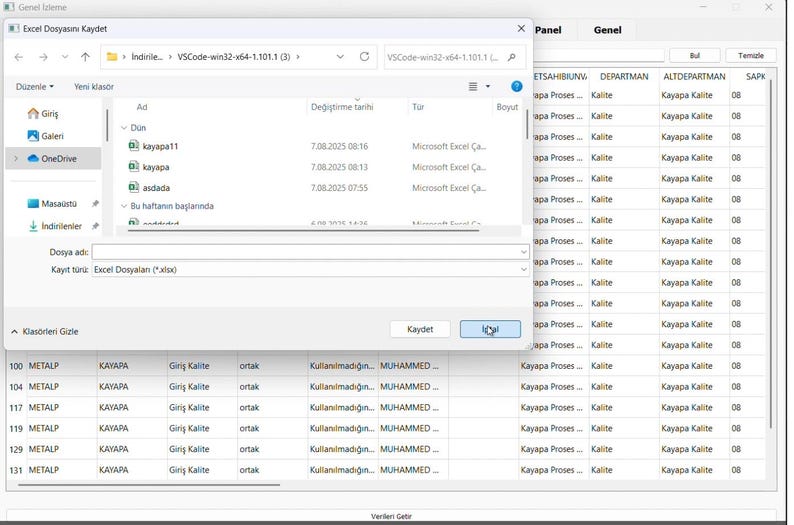794x525 pixels.
Task: Sort by Tür column header
Action: (418, 107)
